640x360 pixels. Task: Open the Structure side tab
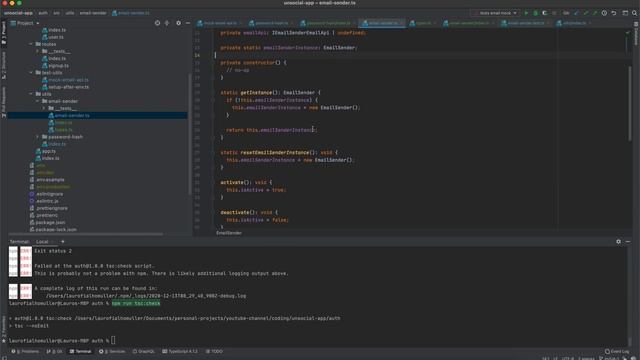tap(4, 65)
